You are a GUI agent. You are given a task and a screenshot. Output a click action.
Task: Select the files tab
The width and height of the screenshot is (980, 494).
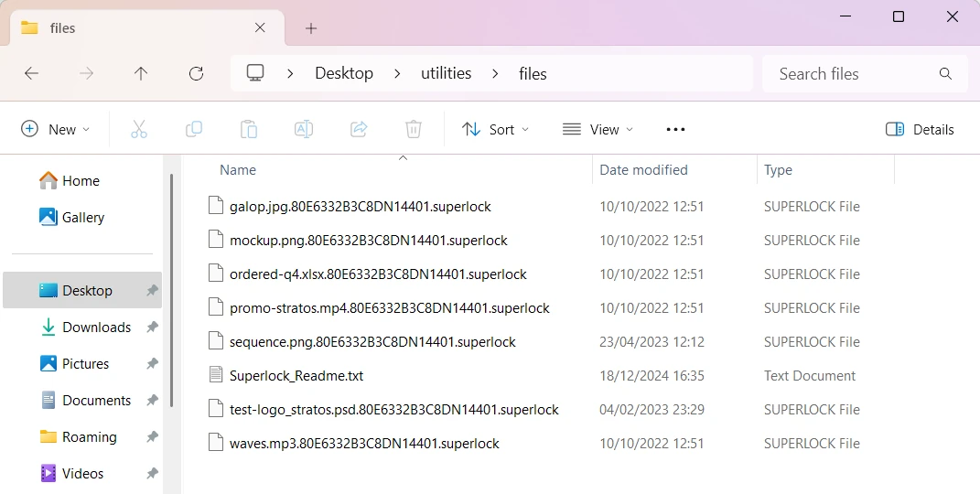click(147, 28)
